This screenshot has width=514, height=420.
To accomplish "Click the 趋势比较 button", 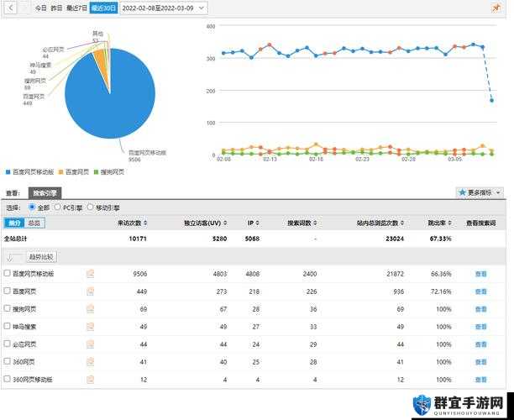I will coord(41,257).
